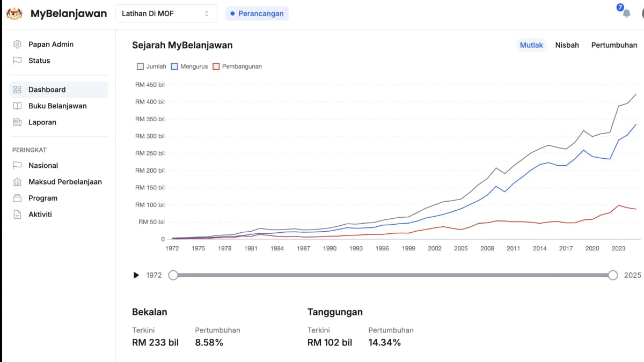Click the Laporan report icon

point(17,122)
